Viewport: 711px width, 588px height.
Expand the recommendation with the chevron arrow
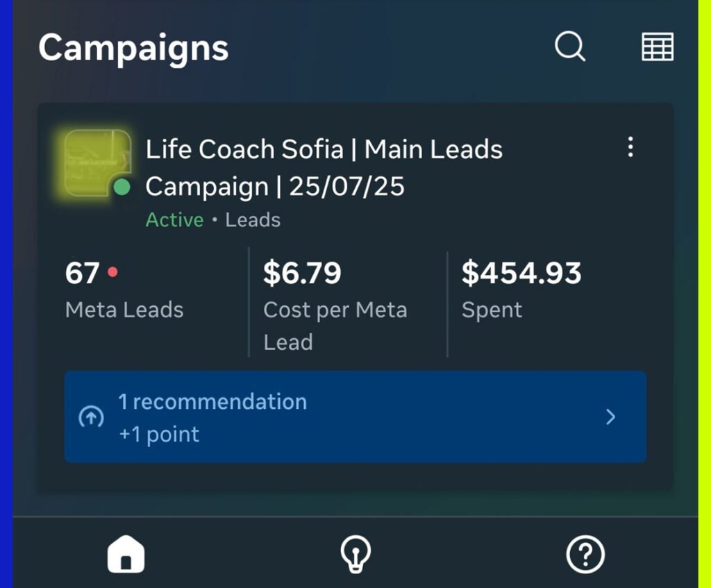point(610,417)
